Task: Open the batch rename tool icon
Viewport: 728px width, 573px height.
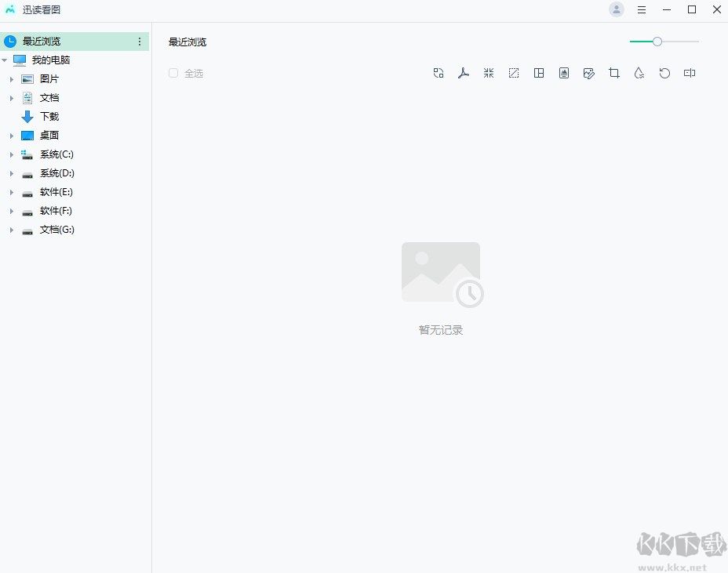Action: point(690,72)
